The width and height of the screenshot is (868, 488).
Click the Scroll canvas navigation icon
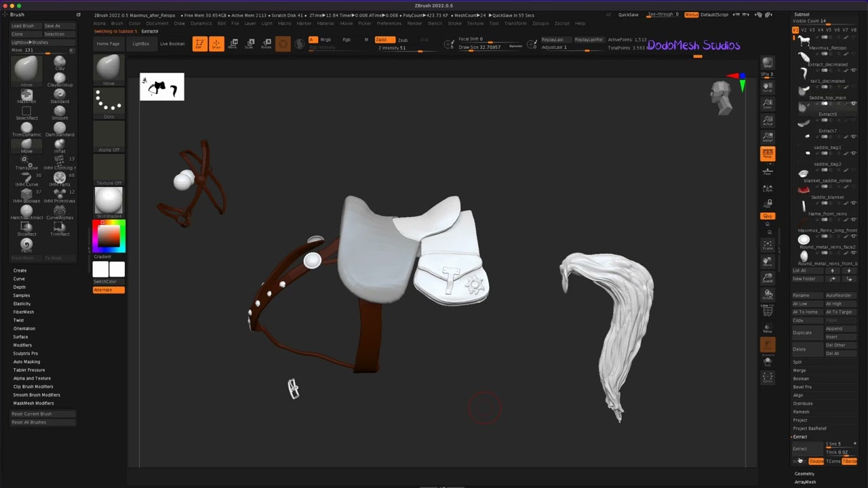click(768, 87)
